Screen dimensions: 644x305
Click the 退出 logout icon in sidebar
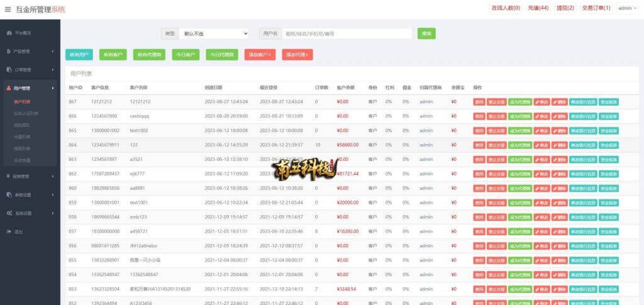click(9, 231)
